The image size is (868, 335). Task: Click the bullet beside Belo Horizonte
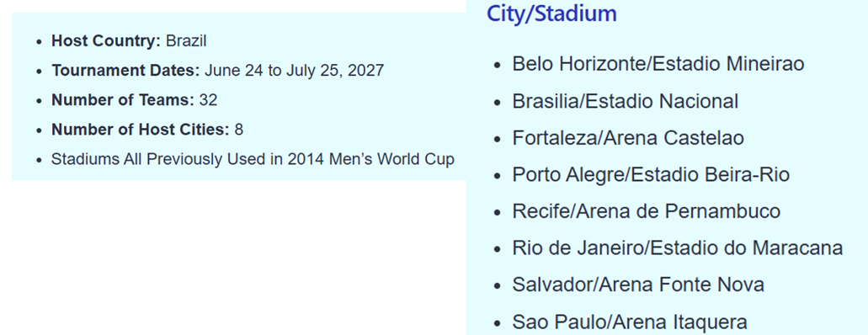coord(497,66)
